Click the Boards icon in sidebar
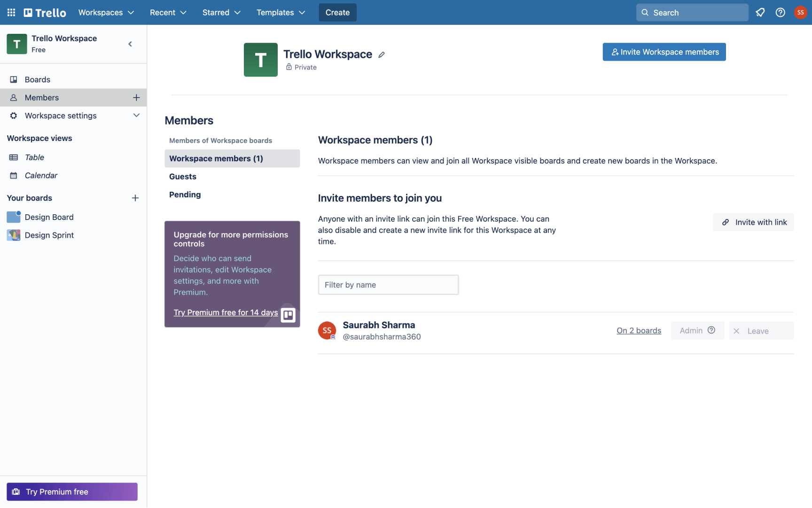812x508 pixels. pyautogui.click(x=14, y=80)
